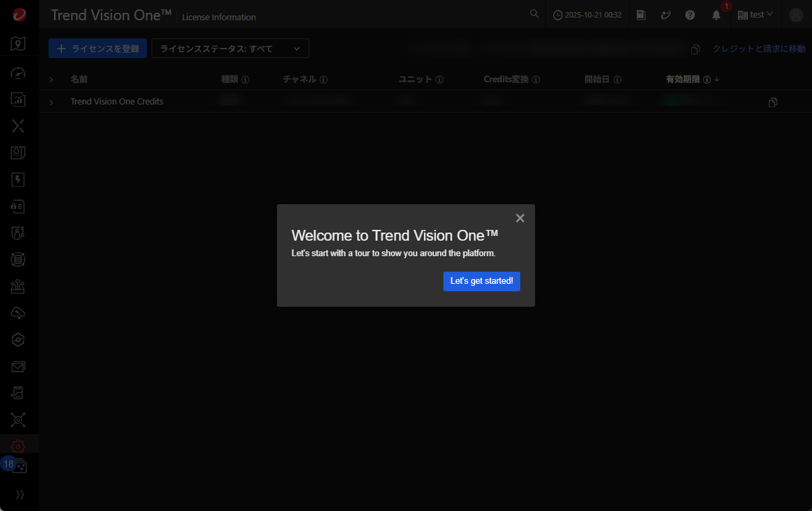Screen dimensions: 812x511
Task: Click the Trend Micro logo icon
Action: point(19,15)
